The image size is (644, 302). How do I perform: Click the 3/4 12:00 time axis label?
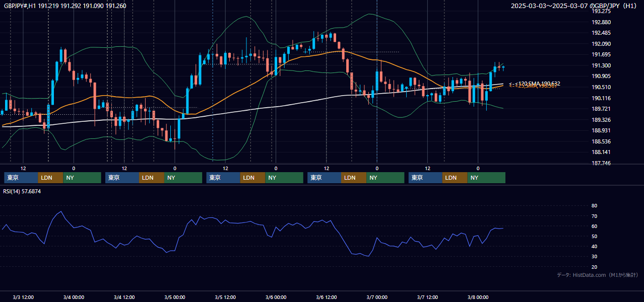(124, 297)
